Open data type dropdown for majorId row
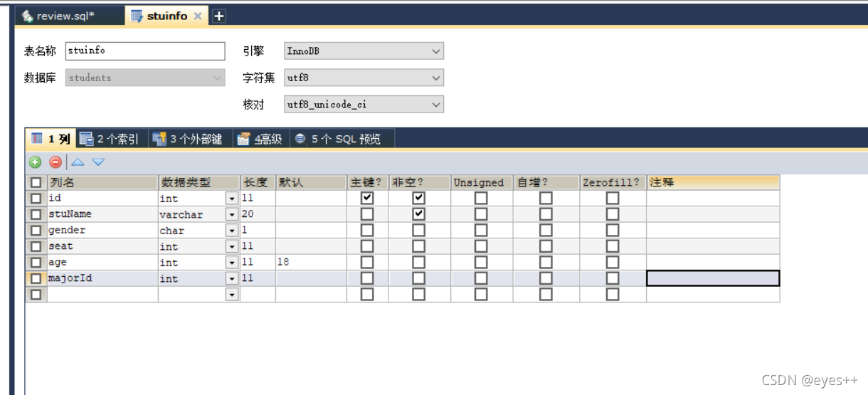 (232, 278)
